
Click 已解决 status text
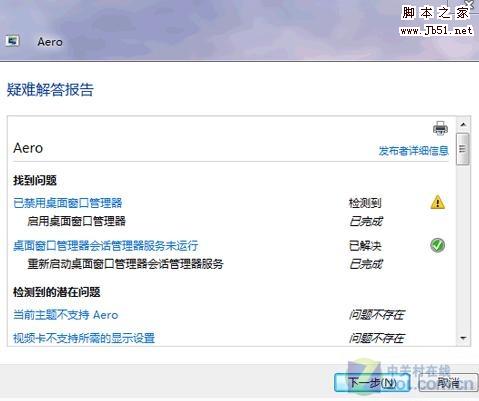point(365,246)
